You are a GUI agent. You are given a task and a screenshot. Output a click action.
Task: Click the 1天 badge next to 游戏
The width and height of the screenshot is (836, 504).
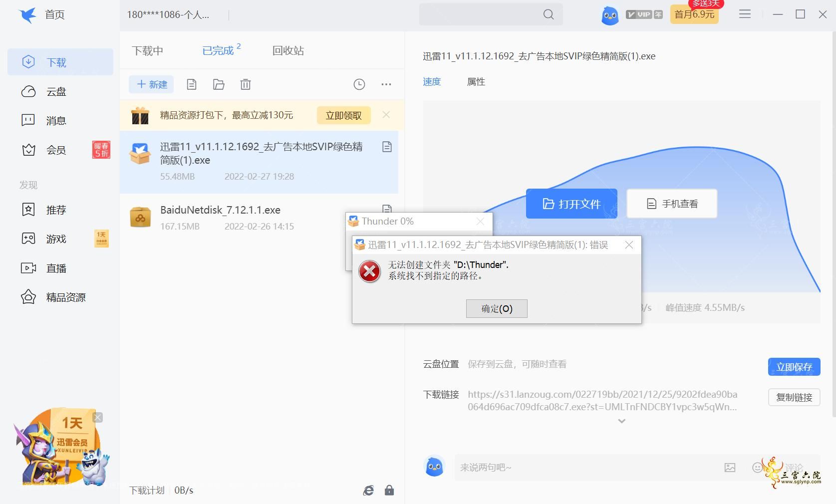101,239
